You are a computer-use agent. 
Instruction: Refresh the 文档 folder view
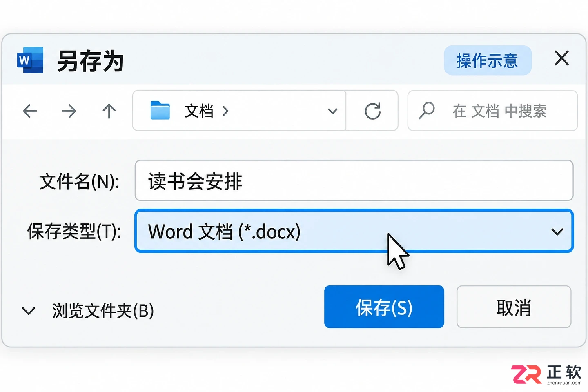(x=372, y=111)
